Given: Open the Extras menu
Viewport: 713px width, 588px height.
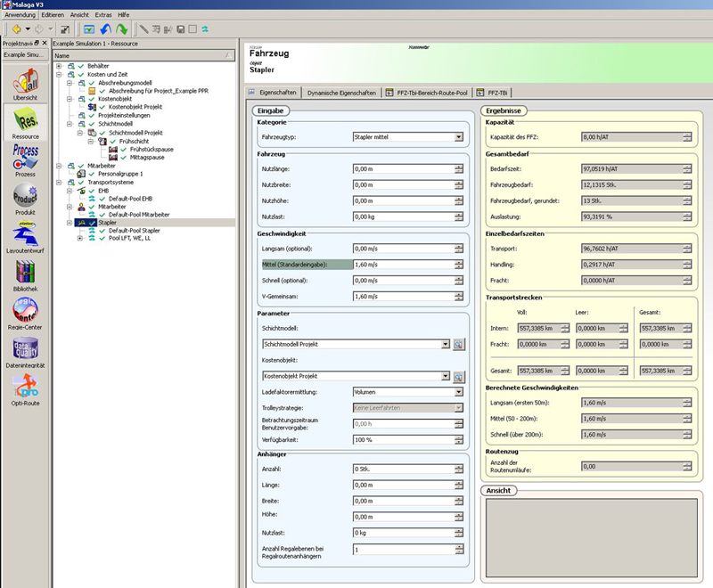Looking at the screenshot, I should [x=103, y=15].
